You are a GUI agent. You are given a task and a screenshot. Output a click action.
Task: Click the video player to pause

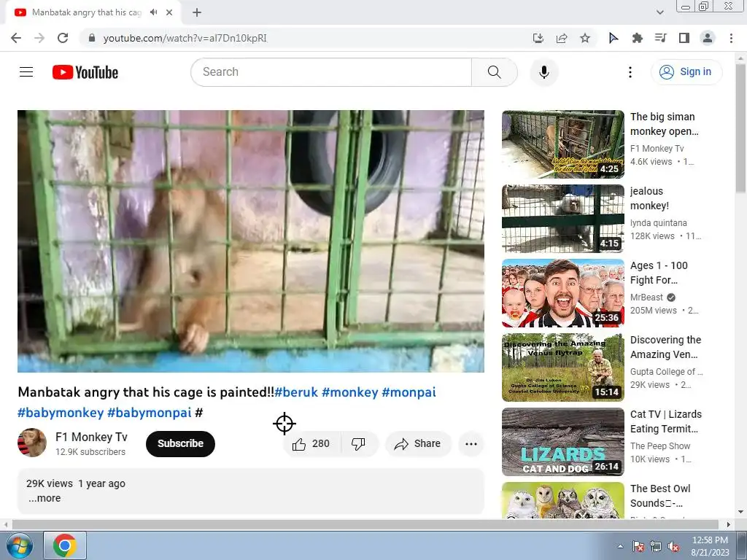point(251,241)
